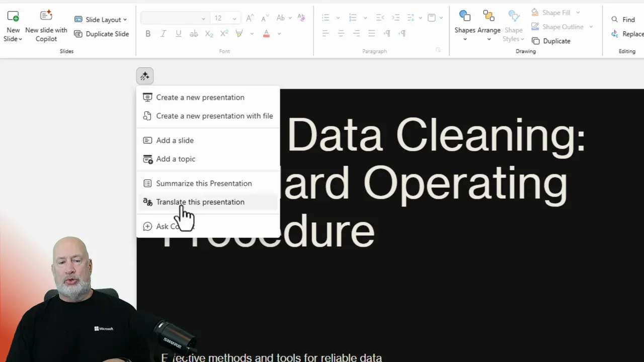Choose Summarize this Presentation option
Viewport: 644px width, 362px height.
(204, 183)
